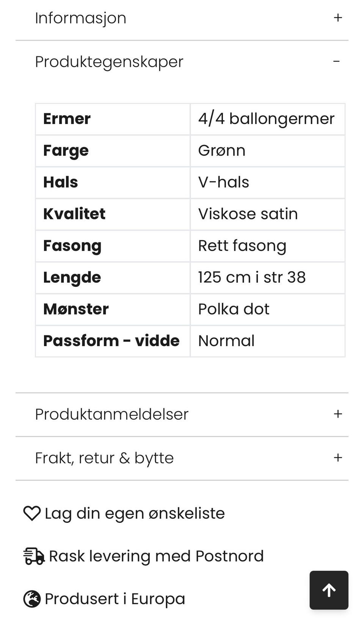
Task: Select the Produktegenskaper accordion heading
Action: tap(109, 62)
